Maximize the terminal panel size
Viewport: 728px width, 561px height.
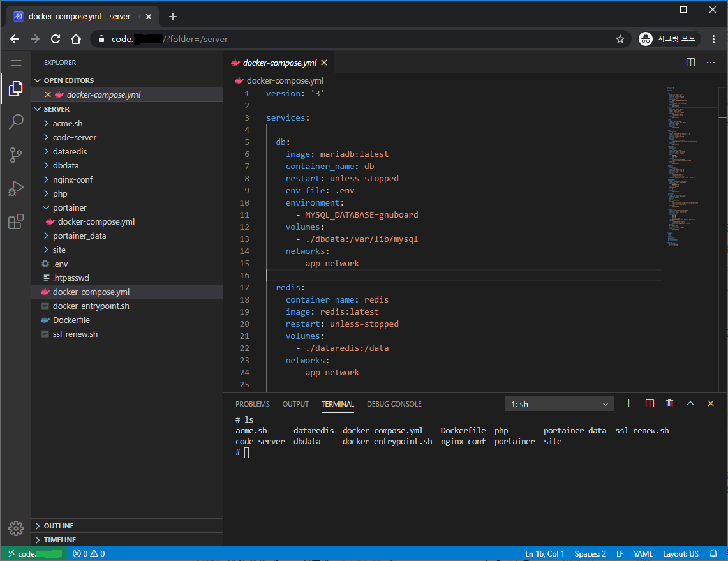click(690, 403)
